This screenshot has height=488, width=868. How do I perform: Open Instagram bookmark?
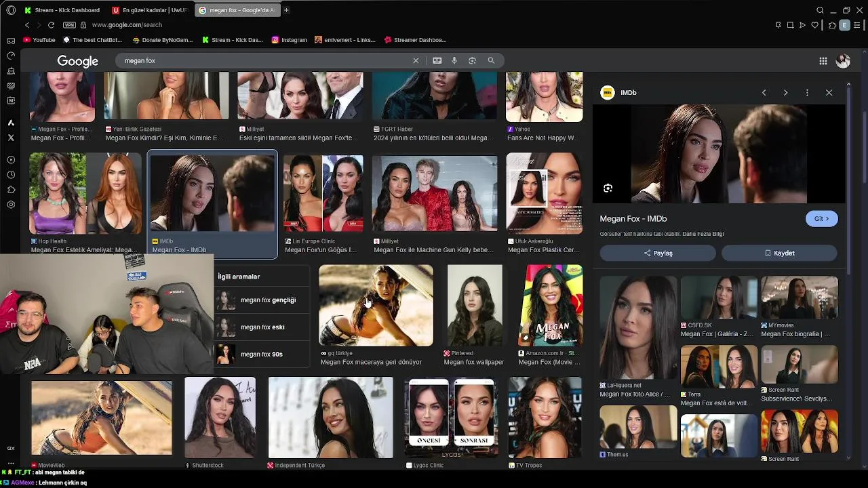(290, 40)
